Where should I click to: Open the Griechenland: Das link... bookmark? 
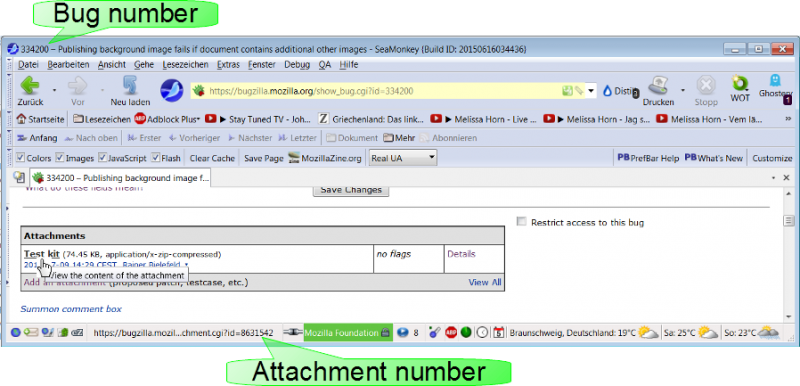click(x=371, y=119)
